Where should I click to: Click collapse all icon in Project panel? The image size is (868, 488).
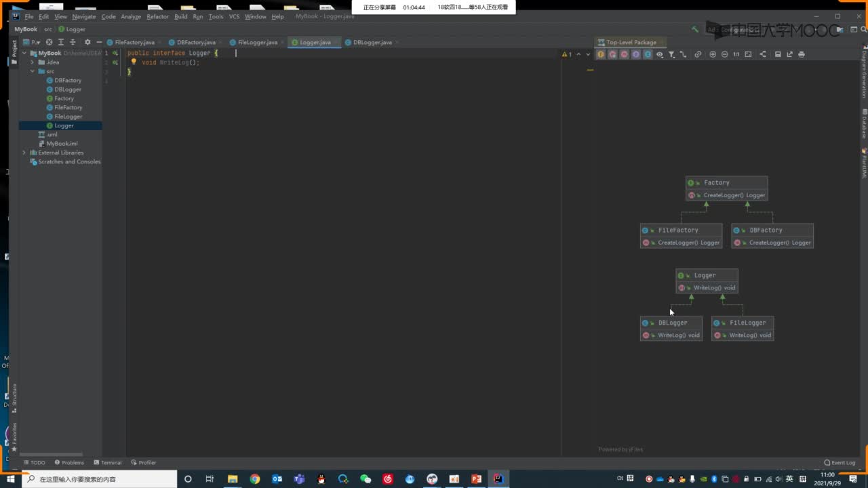click(x=72, y=42)
